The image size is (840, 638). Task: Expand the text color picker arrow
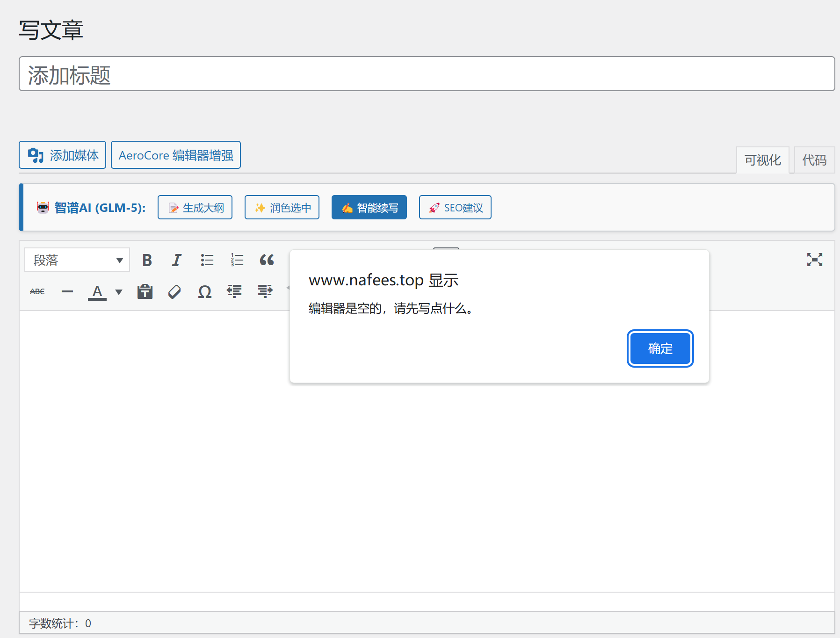tap(119, 292)
